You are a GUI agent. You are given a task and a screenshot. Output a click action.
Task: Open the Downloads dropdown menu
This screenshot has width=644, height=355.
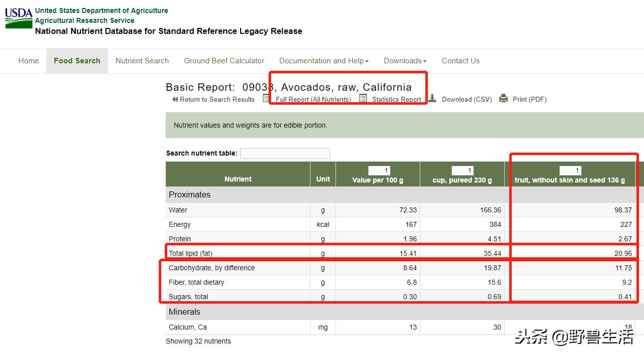pyautogui.click(x=405, y=61)
